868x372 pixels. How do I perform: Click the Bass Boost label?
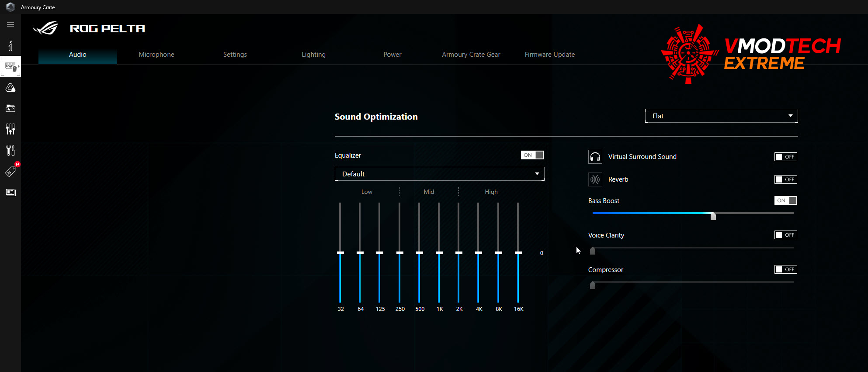[604, 201]
